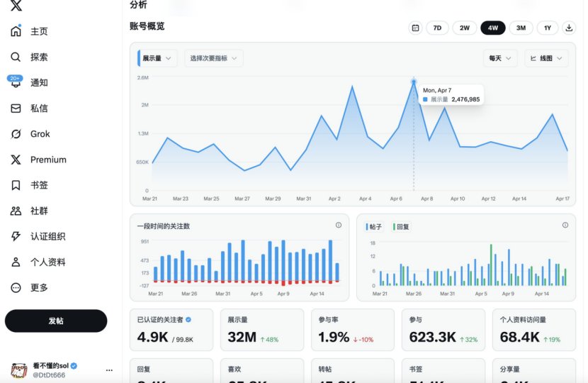Open the 个人资料访问量 68.4K card

tap(534, 330)
